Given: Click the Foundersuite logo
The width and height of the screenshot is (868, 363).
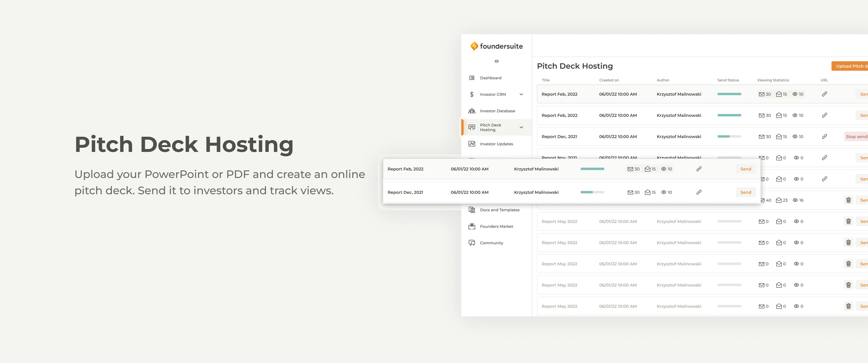Looking at the screenshot, I should click(x=496, y=46).
